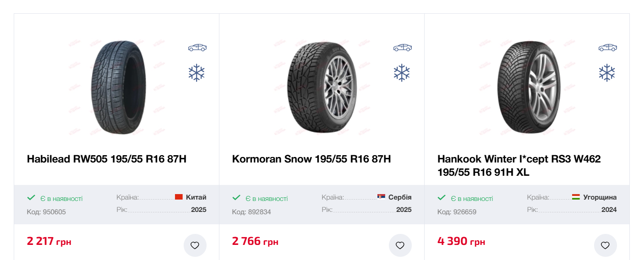Click the Hungary flag icon next to Угорщина
Image resolution: width=644 pixels, height=260 pixels.
[576, 197]
